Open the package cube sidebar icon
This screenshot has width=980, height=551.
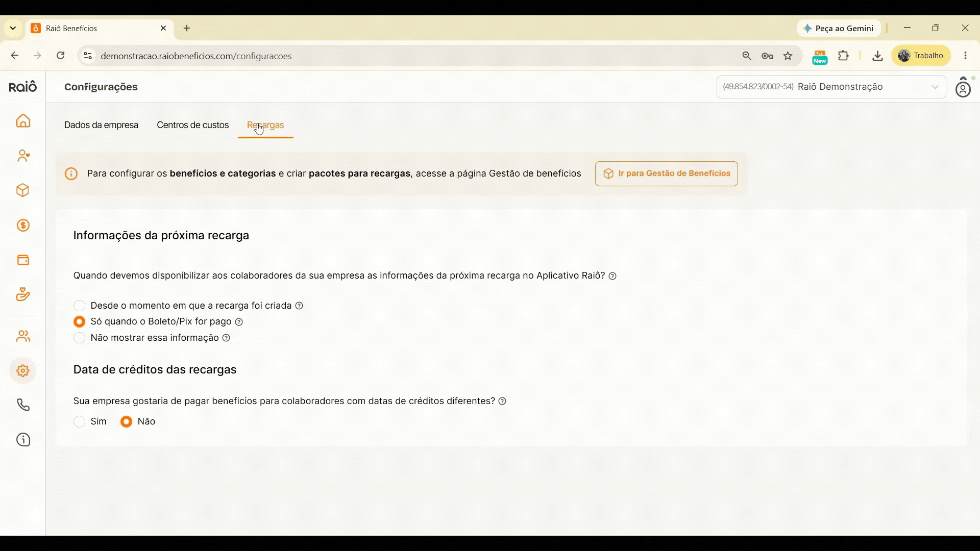pos(23,190)
